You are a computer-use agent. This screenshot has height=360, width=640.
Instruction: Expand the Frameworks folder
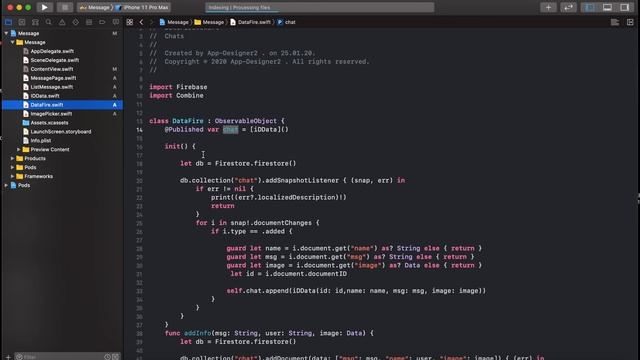(13, 176)
